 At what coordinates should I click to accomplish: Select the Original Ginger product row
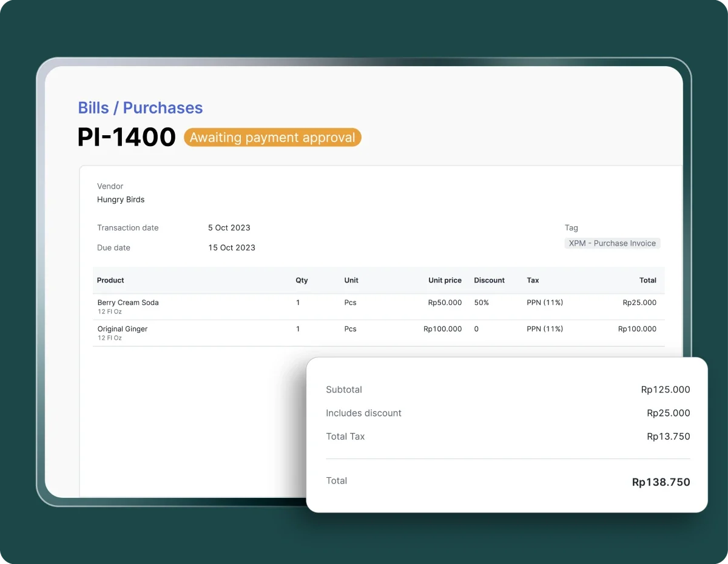tap(123, 329)
